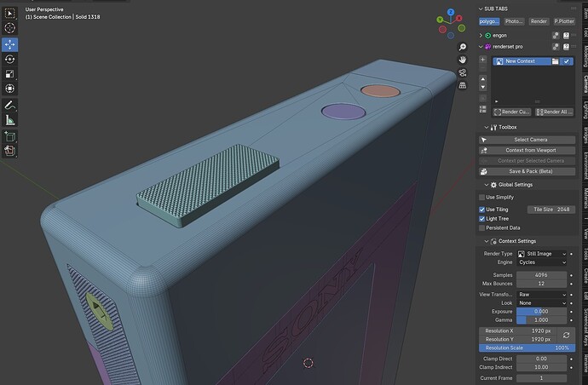Activate the 3D Cursor tool
Viewport: 588px width, 385px height.
point(9,28)
